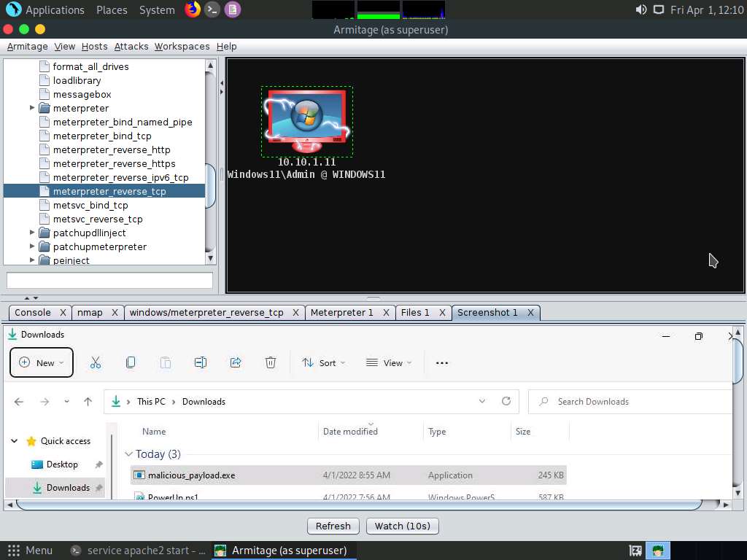Image resolution: width=747 pixels, height=560 pixels.
Task: Click the Watch (10s) button
Action: 402,526
